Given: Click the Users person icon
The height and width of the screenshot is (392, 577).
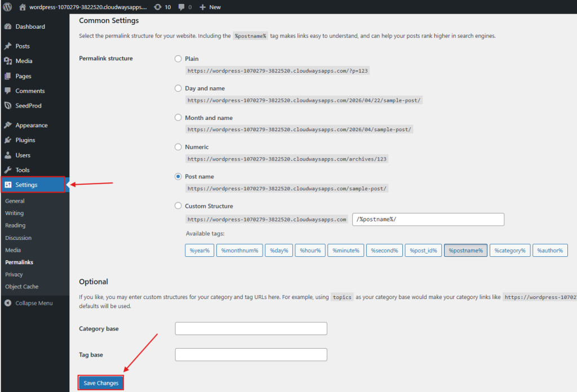Looking at the screenshot, I should pos(8,155).
